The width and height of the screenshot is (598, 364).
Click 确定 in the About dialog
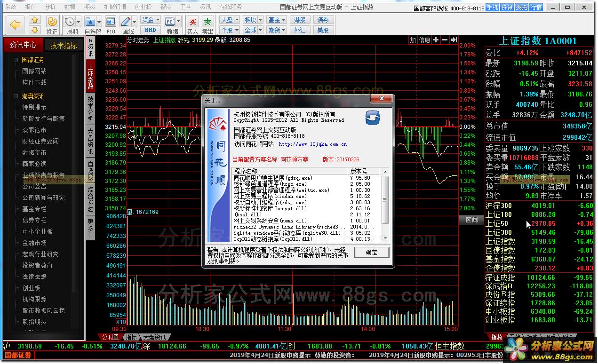371,253
